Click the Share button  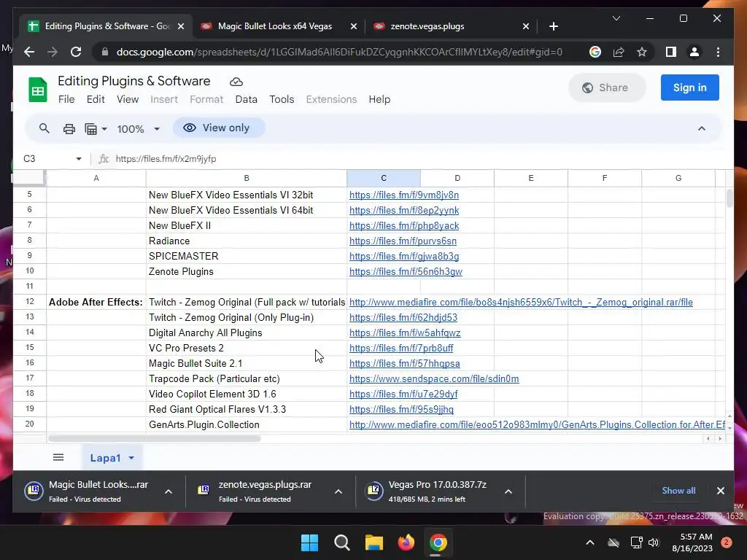(607, 87)
